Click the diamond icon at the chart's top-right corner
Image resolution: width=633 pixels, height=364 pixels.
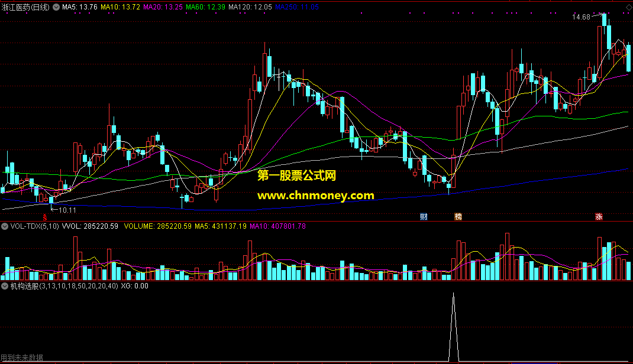point(629,8)
